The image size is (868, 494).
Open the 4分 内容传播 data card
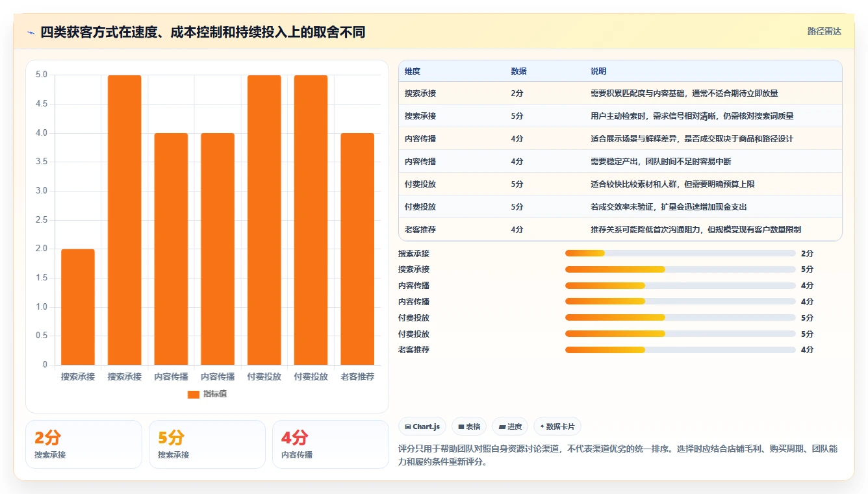tap(331, 444)
